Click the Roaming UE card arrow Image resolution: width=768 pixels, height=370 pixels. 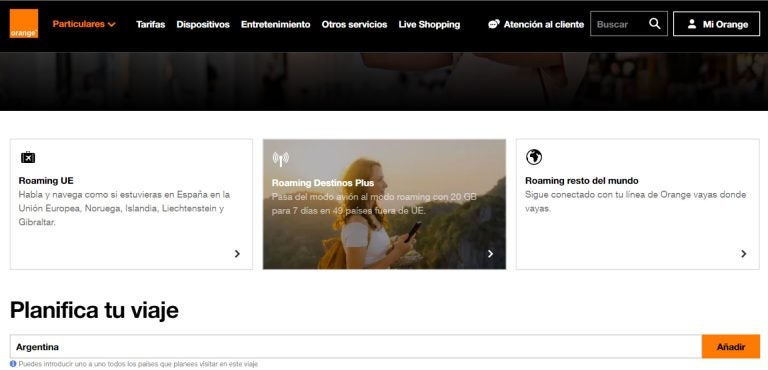(x=237, y=253)
